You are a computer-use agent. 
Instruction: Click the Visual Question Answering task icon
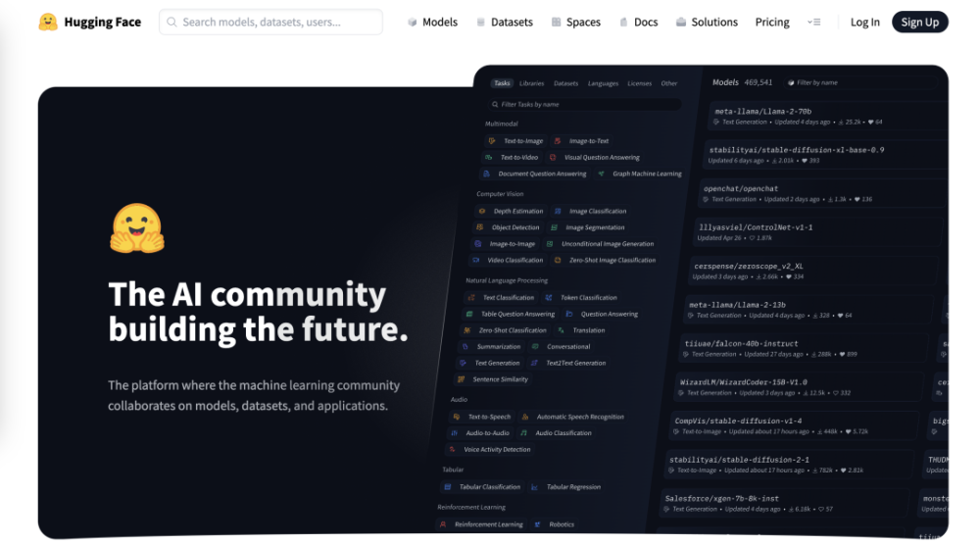[x=553, y=158]
